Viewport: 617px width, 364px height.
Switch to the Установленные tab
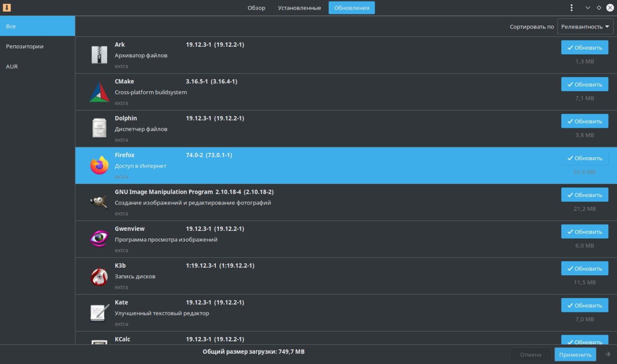pyautogui.click(x=299, y=8)
